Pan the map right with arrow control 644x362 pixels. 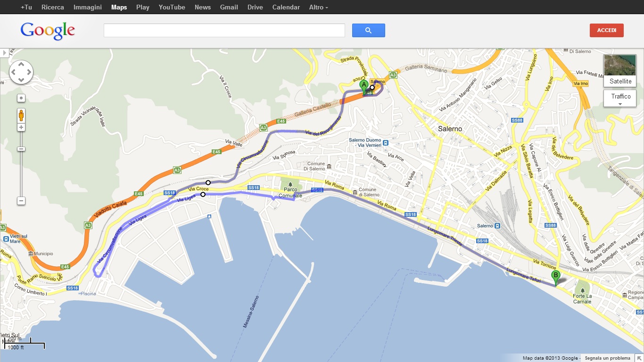tap(29, 72)
